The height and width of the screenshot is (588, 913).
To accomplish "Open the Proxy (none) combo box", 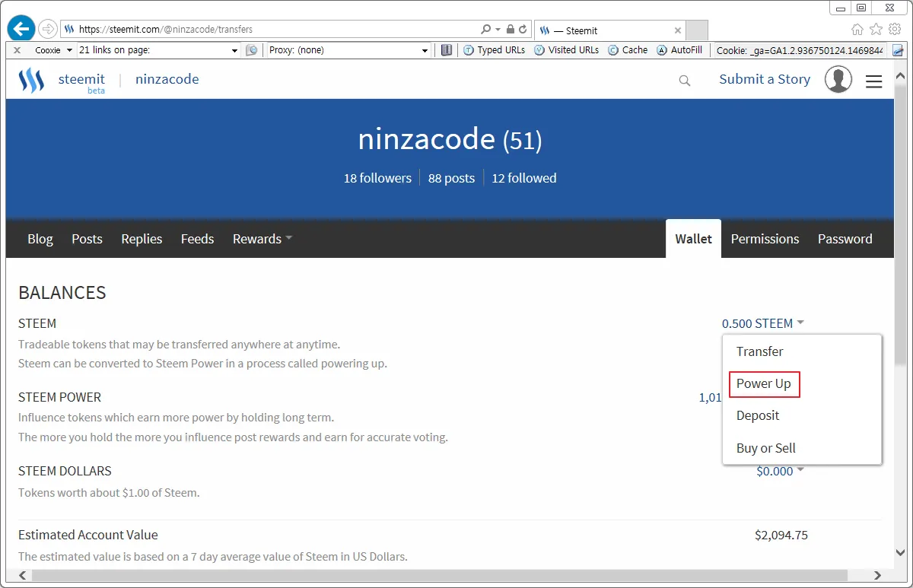I will coord(348,50).
